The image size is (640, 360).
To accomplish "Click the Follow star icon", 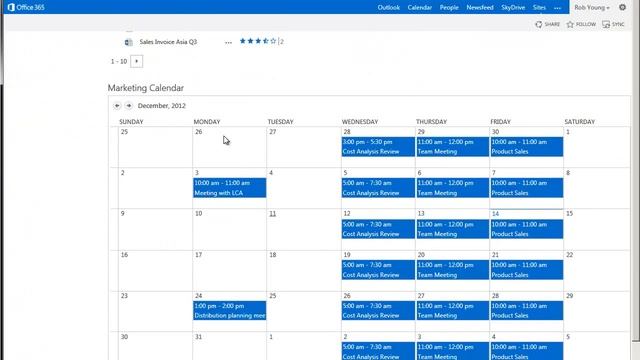I will (x=570, y=24).
